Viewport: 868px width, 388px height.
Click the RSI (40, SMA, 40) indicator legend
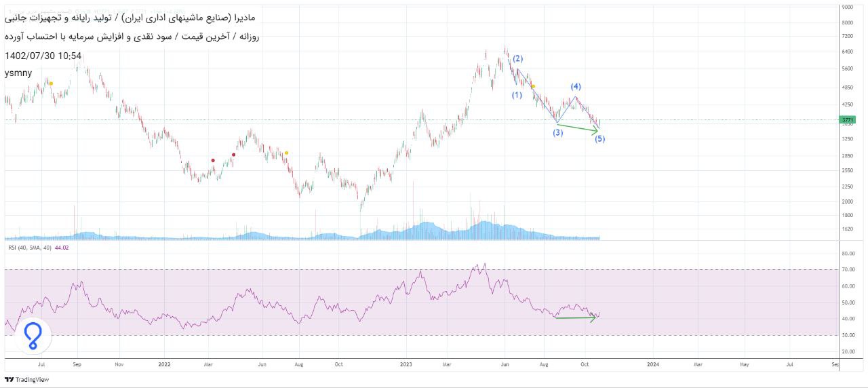click(x=38, y=248)
